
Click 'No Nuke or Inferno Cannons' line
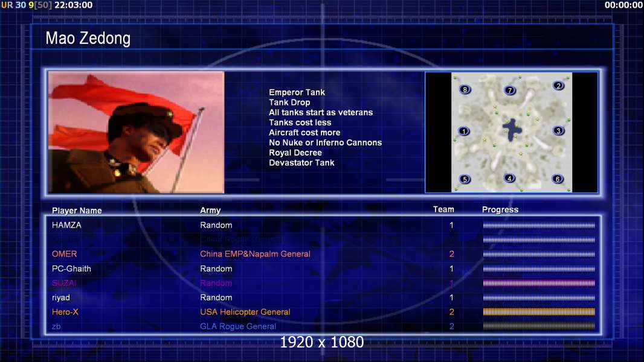pyautogui.click(x=325, y=142)
